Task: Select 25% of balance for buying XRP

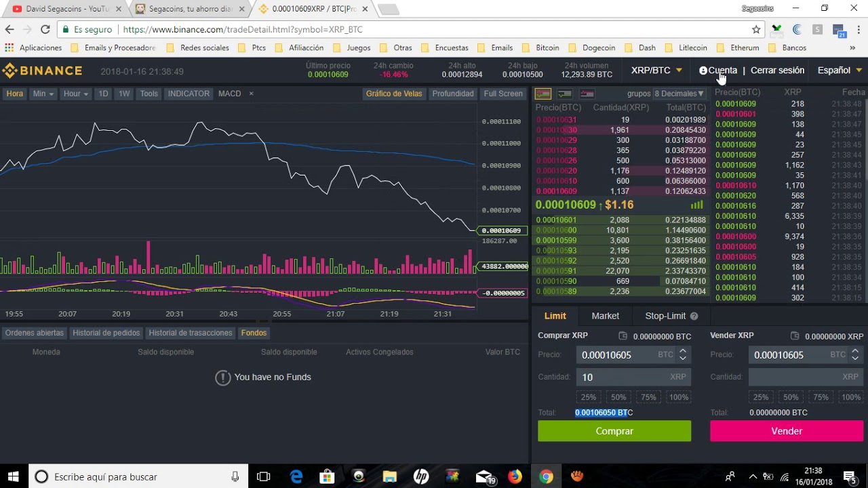Action: coord(588,397)
